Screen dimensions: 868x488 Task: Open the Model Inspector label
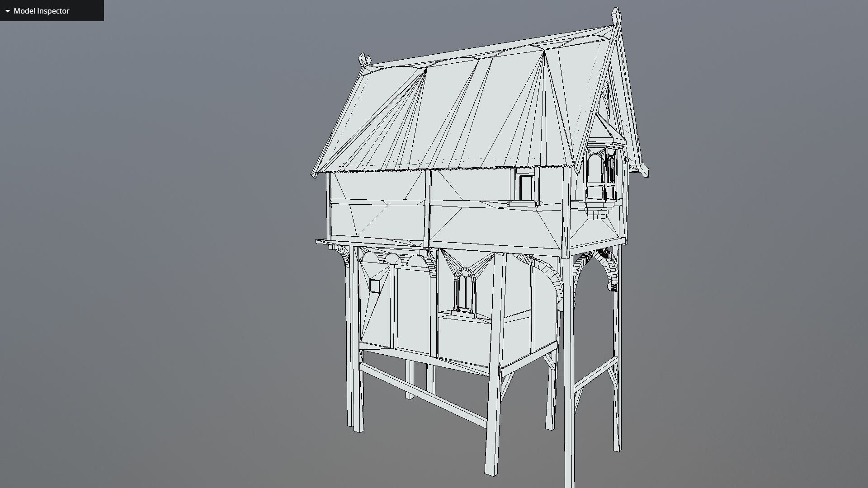tap(42, 11)
